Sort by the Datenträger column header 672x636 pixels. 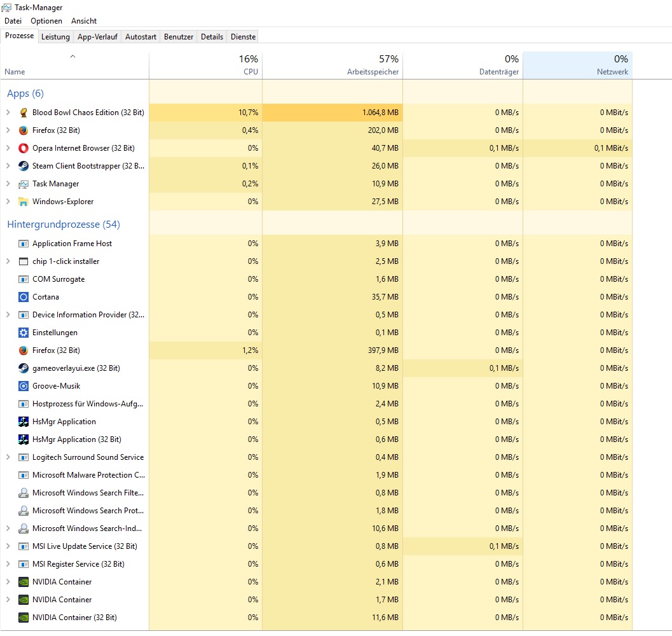click(x=463, y=66)
